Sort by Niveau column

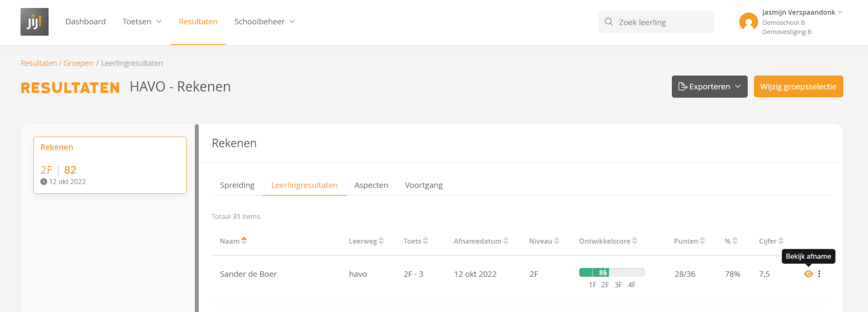tap(544, 241)
